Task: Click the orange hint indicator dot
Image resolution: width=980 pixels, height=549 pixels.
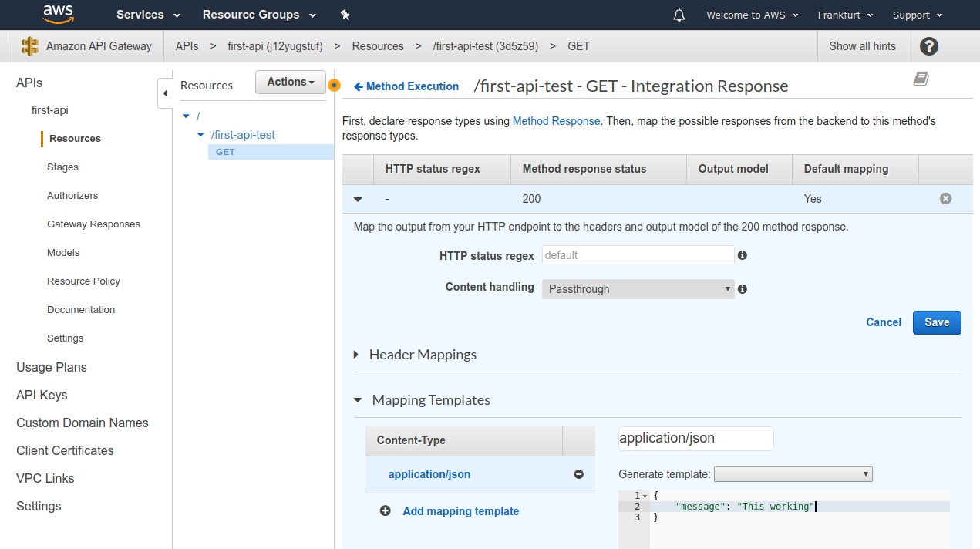Action: click(334, 85)
